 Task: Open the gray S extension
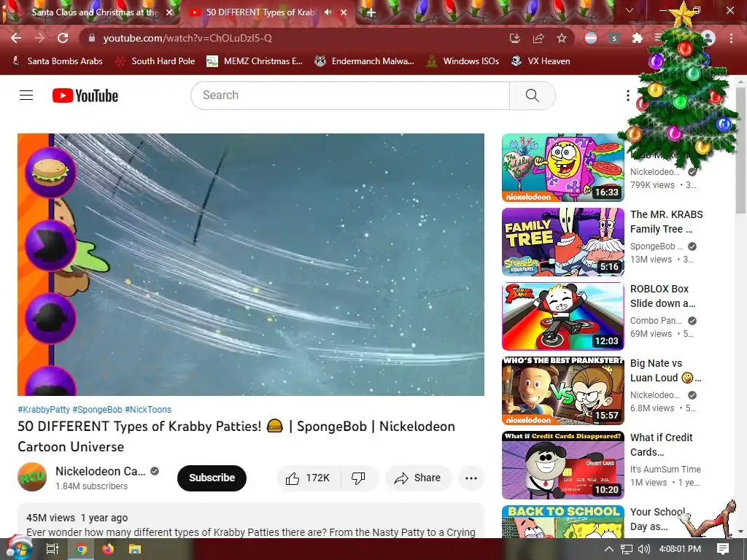coord(614,38)
